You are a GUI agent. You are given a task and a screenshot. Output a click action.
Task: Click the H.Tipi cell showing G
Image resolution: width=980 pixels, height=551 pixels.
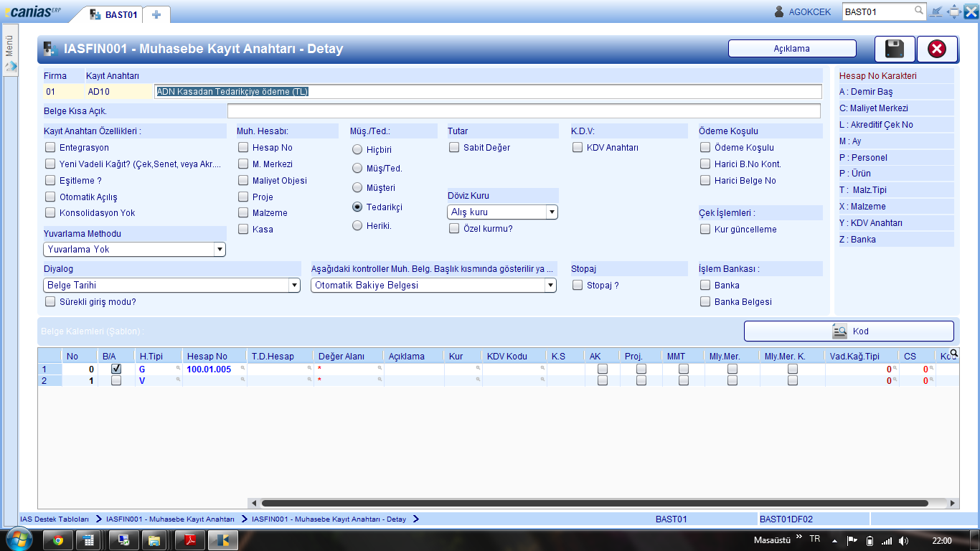tap(159, 369)
